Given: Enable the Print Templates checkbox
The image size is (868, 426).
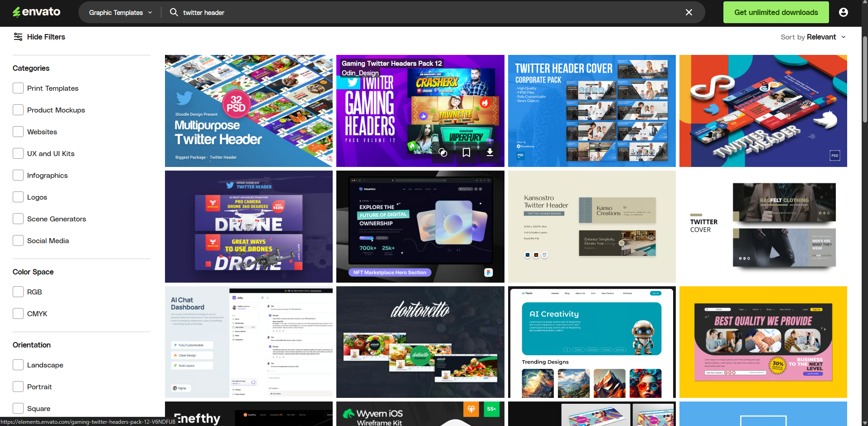Looking at the screenshot, I should coord(18,88).
